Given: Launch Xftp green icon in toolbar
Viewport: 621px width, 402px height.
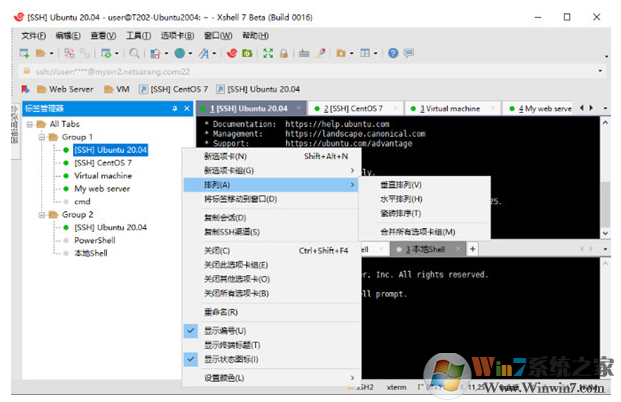Looking at the screenshot, I should 247,53.
